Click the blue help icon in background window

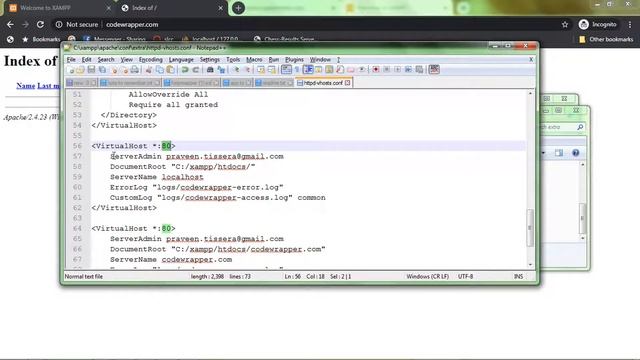click(x=576, y=153)
